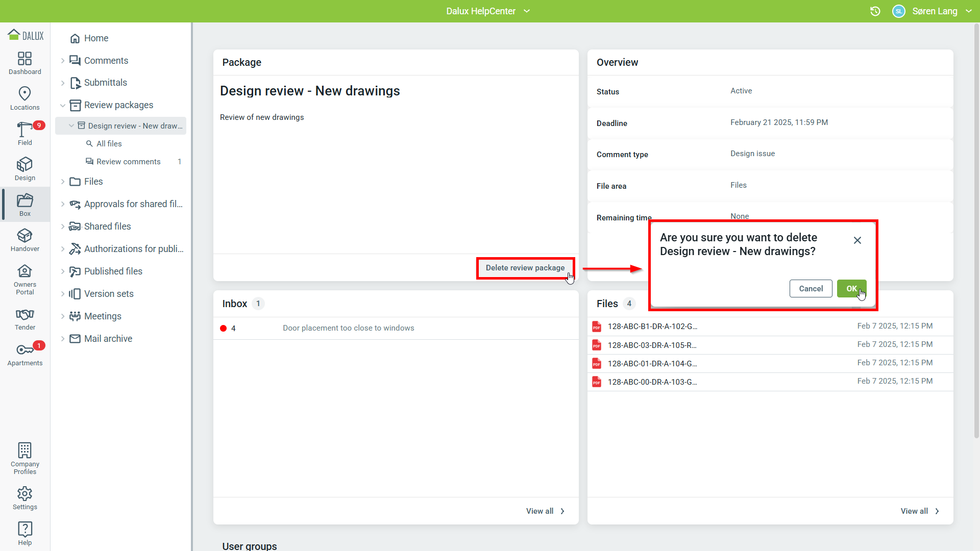Select All files under review package

coord(109,144)
